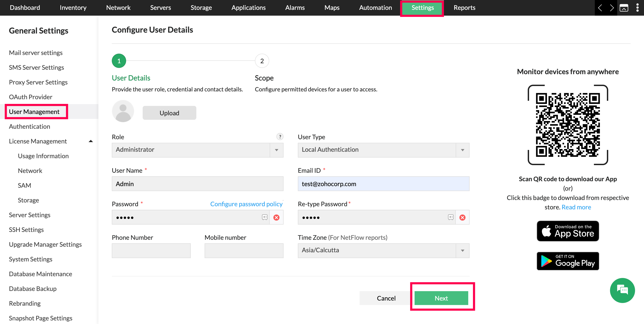Click the Next button
The height and width of the screenshot is (324, 644).
point(441,298)
